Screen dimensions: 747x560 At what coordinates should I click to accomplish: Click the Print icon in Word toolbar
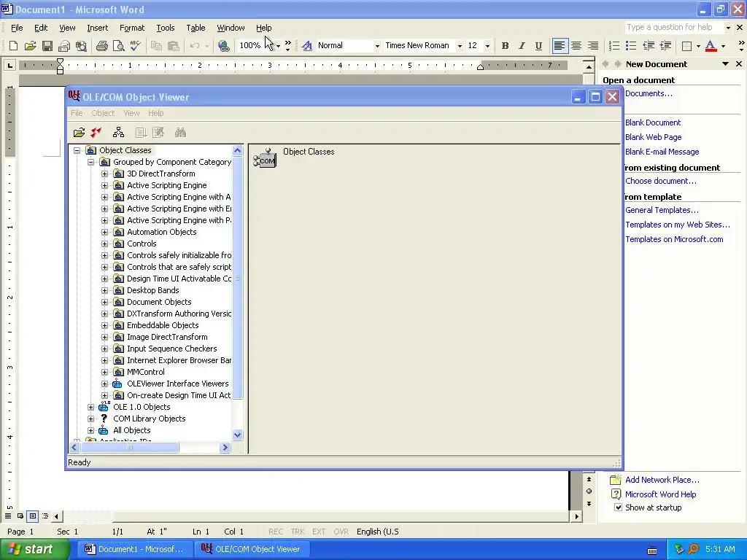[102, 46]
